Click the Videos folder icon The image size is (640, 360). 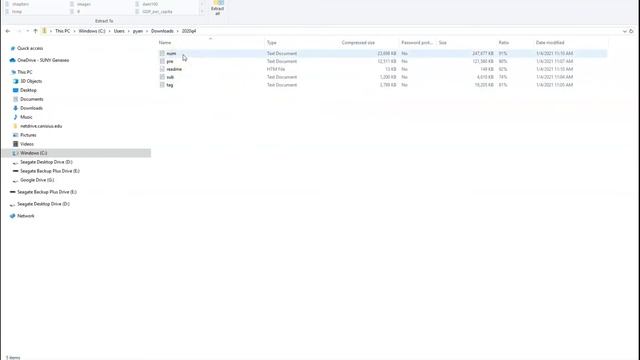[x=16, y=144]
